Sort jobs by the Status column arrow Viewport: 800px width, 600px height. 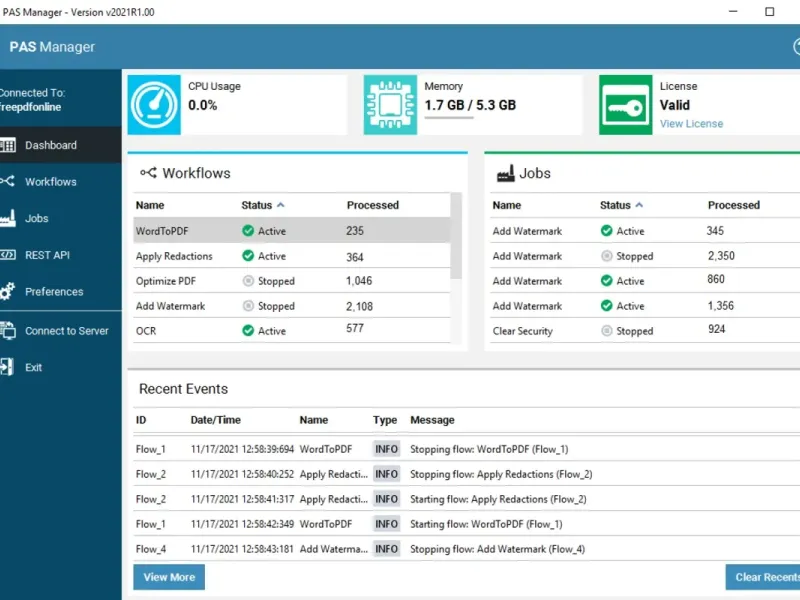click(640, 205)
